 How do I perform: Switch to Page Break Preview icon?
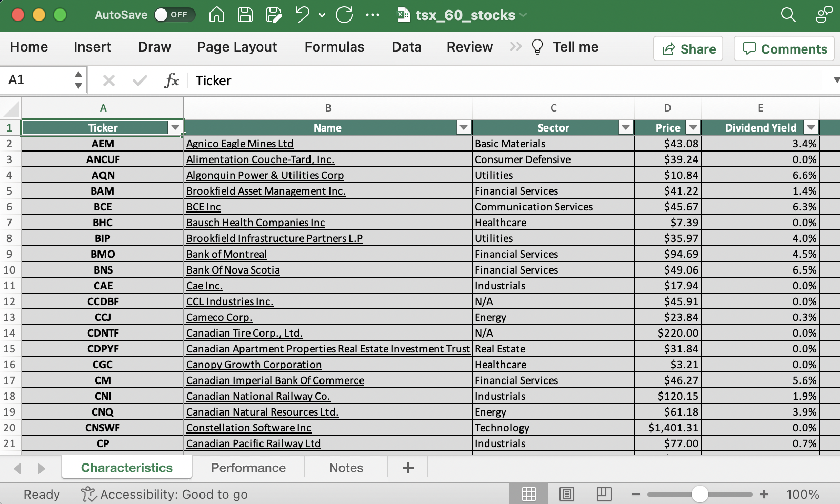[x=604, y=494]
